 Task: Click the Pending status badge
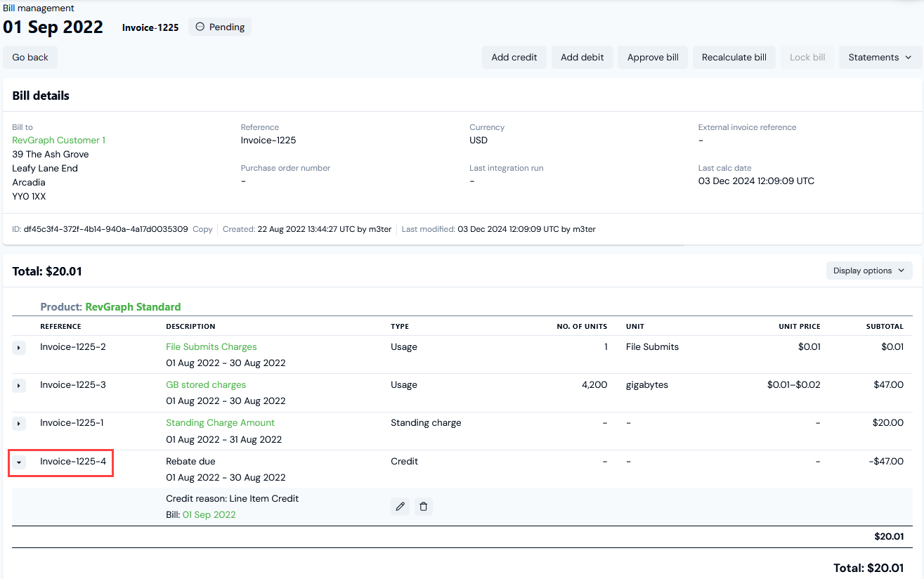point(220,27)
